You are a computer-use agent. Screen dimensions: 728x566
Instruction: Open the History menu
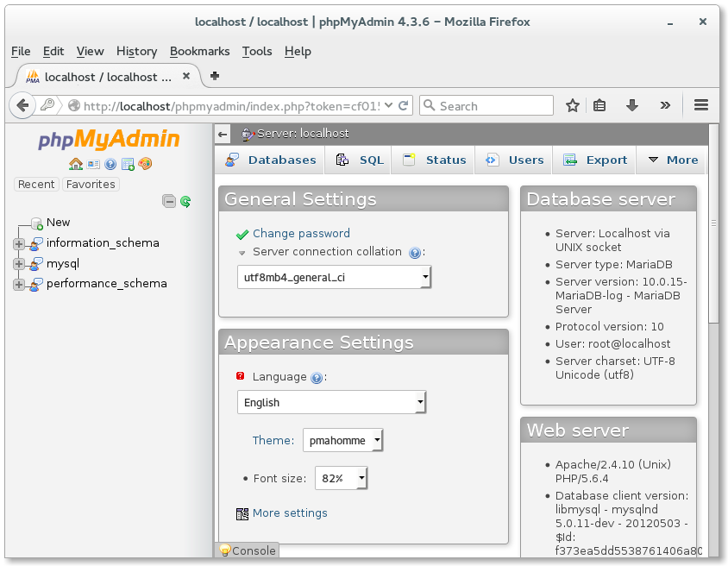coord(136,51)
